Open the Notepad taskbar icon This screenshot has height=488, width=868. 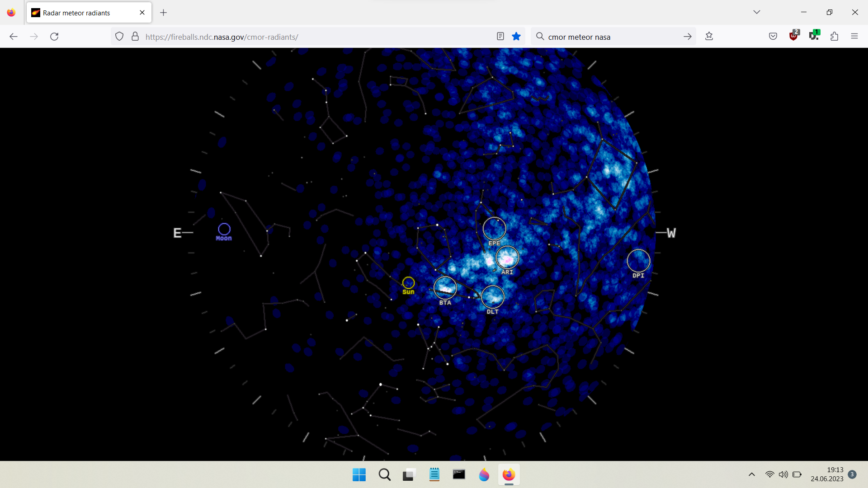pyautogui.click(x=434, y=474)
